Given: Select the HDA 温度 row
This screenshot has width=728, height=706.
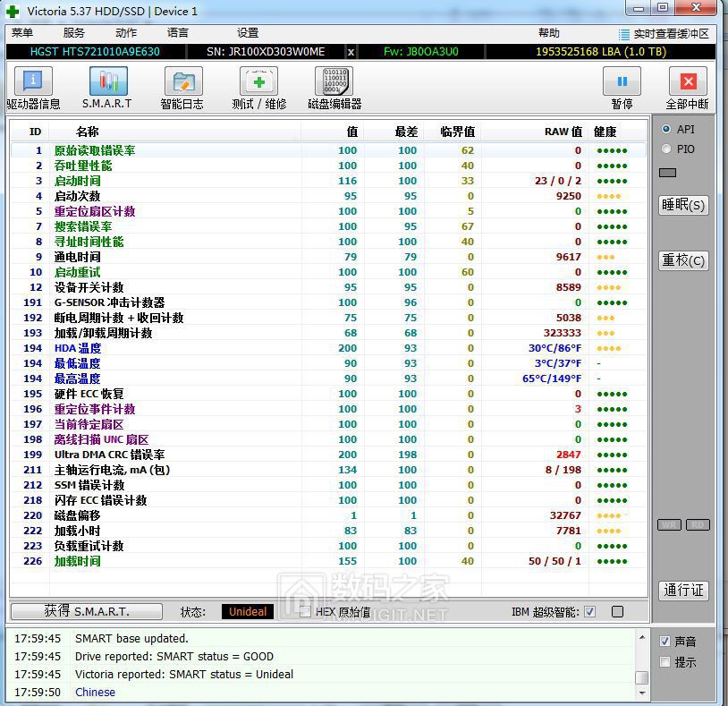Looking at the screenshot, I should 328,348.
